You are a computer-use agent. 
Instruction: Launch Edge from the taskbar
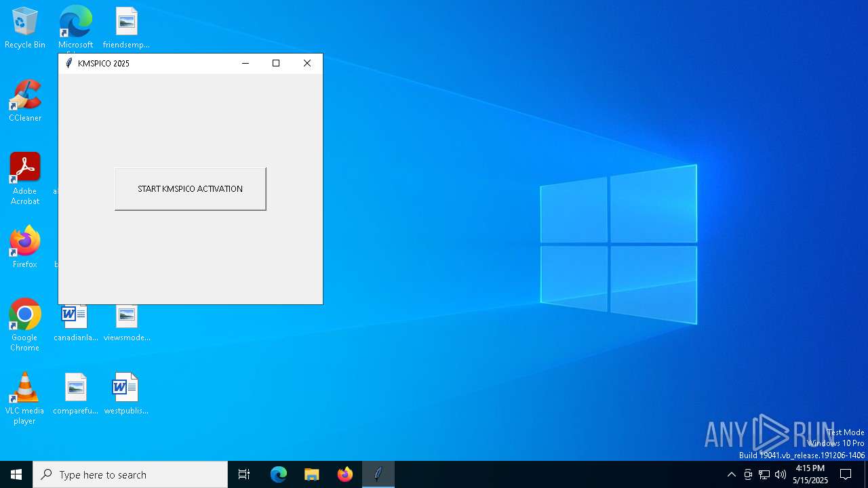(x=279, y=474)
